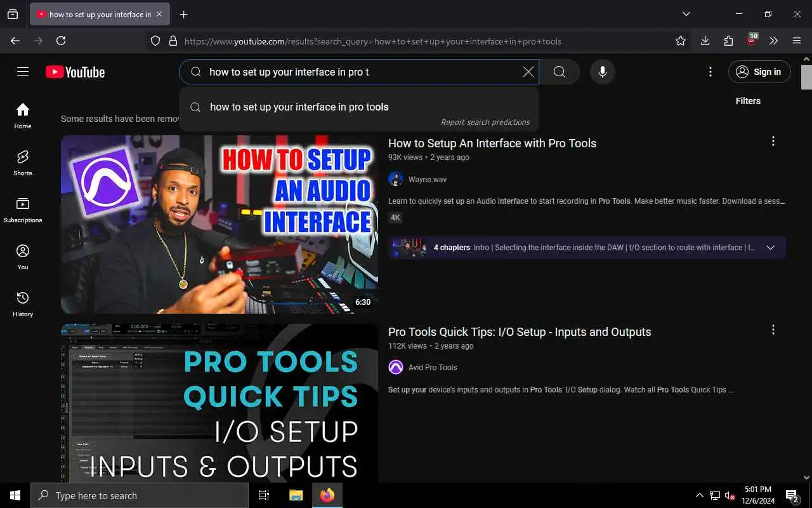Go back in Firefox
The height and width of the screenshot is (508, 812).
pos(15,41)
